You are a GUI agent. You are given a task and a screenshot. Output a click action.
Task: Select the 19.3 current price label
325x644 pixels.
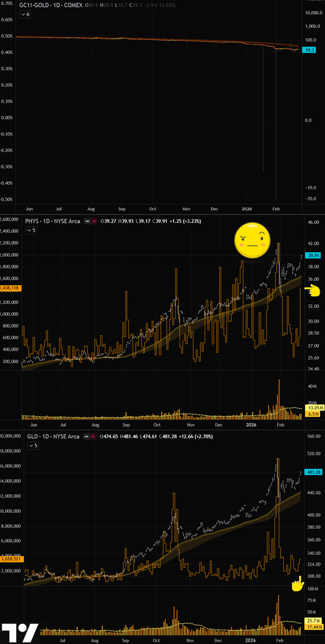tap(309, 50)
